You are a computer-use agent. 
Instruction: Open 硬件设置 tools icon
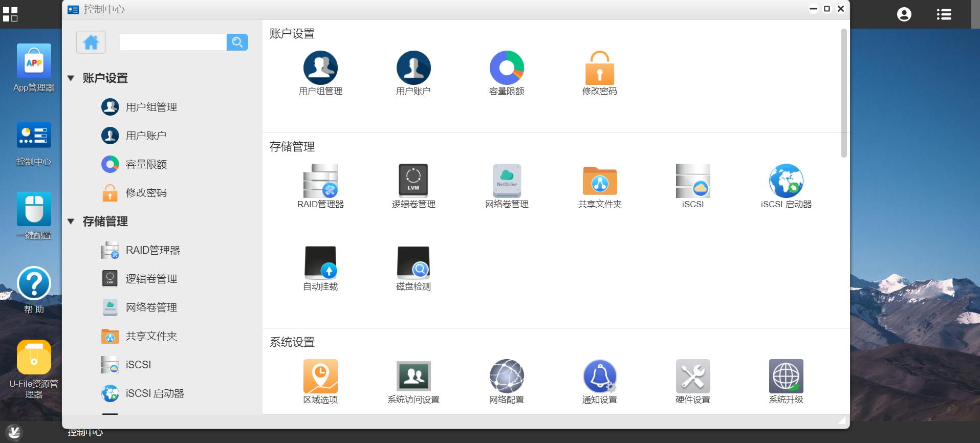point(693,376)
